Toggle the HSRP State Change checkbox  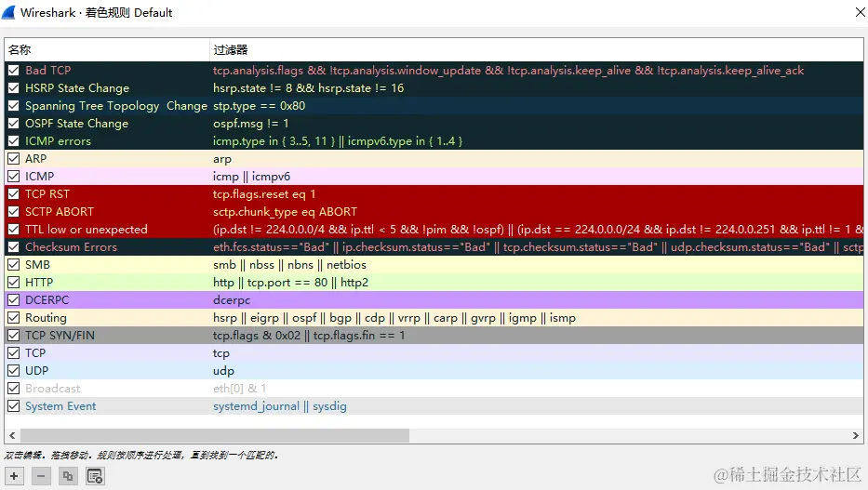click(x=14, y=88)
